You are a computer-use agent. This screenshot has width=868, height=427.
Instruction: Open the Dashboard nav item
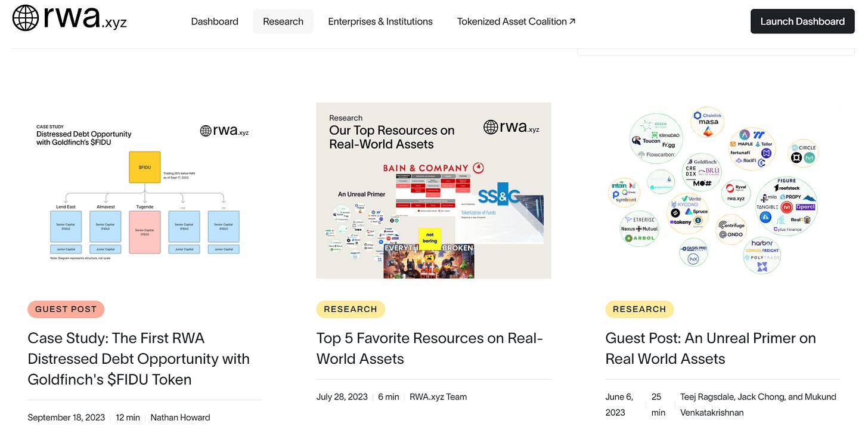(215, 21)
